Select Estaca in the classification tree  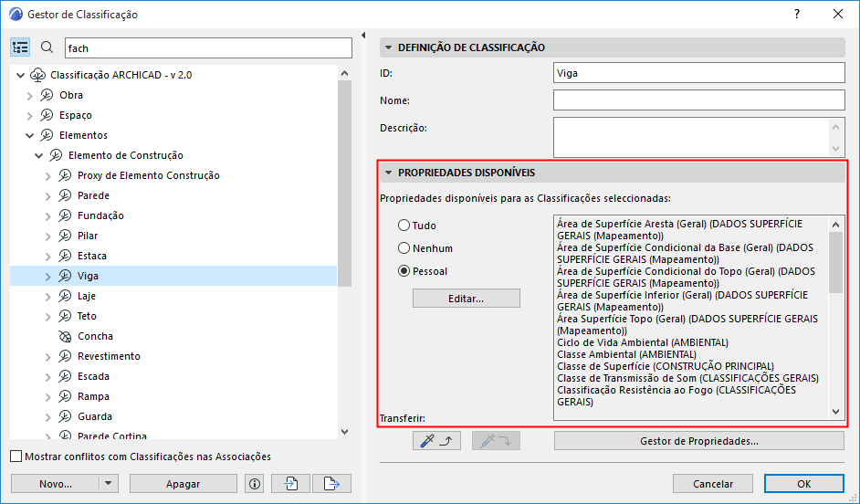pos(92,257)
